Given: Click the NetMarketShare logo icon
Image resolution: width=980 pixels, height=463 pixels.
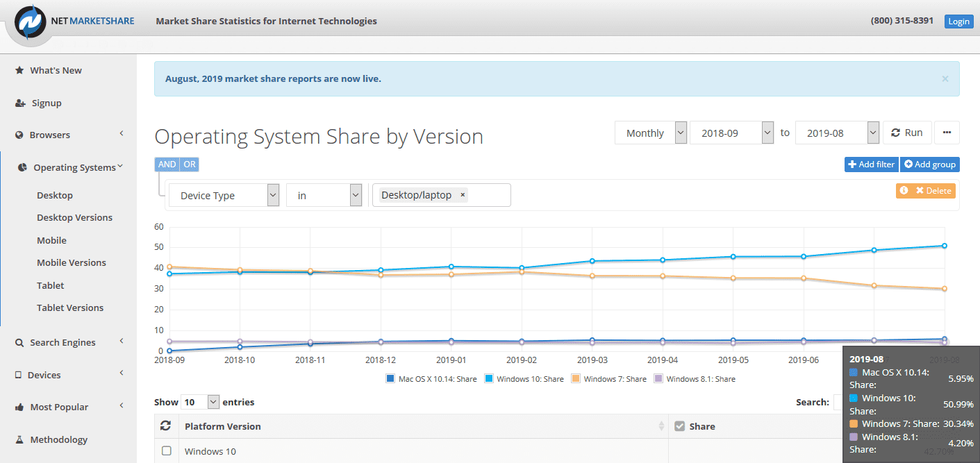Looking at the screenshot, I should [x=29, y=22].
